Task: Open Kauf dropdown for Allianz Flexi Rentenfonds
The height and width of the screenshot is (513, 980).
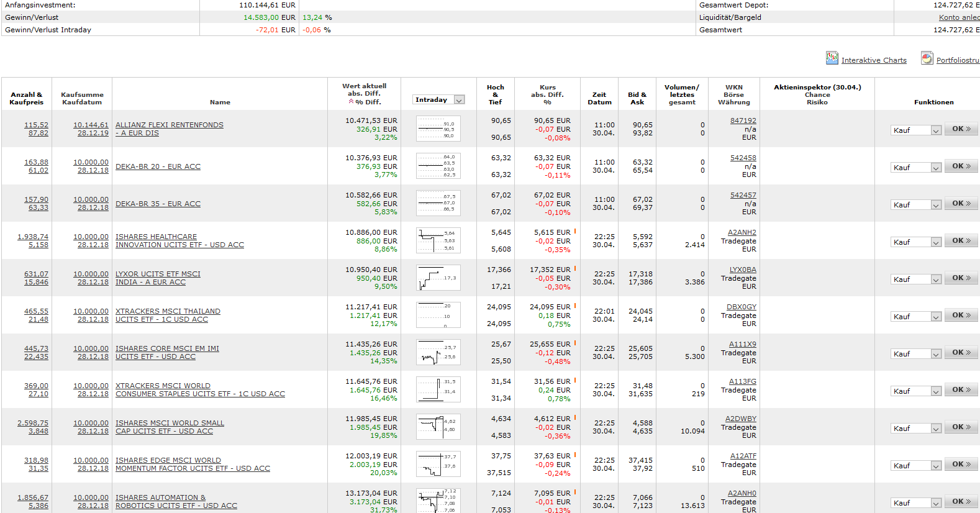Action: coord(935,130)
